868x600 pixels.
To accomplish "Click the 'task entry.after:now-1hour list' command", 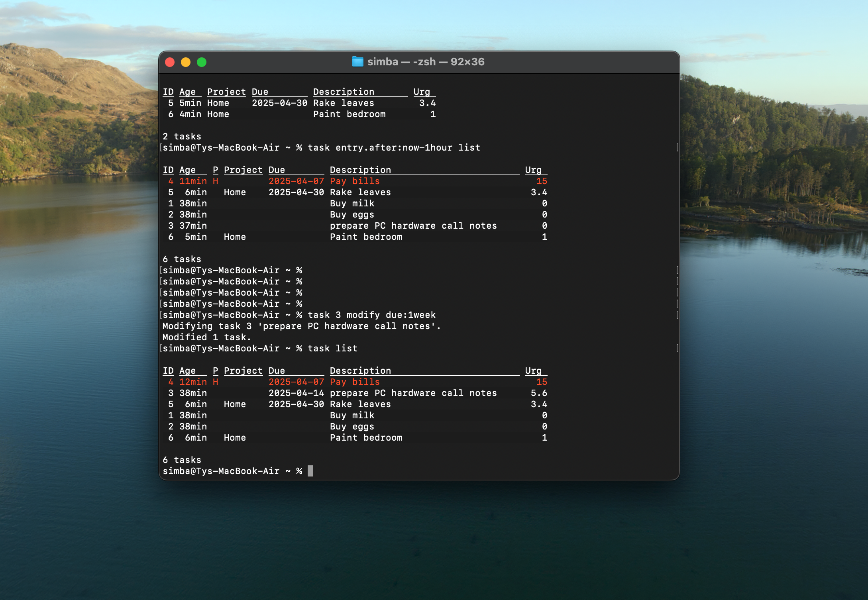I will coord(394,147).
